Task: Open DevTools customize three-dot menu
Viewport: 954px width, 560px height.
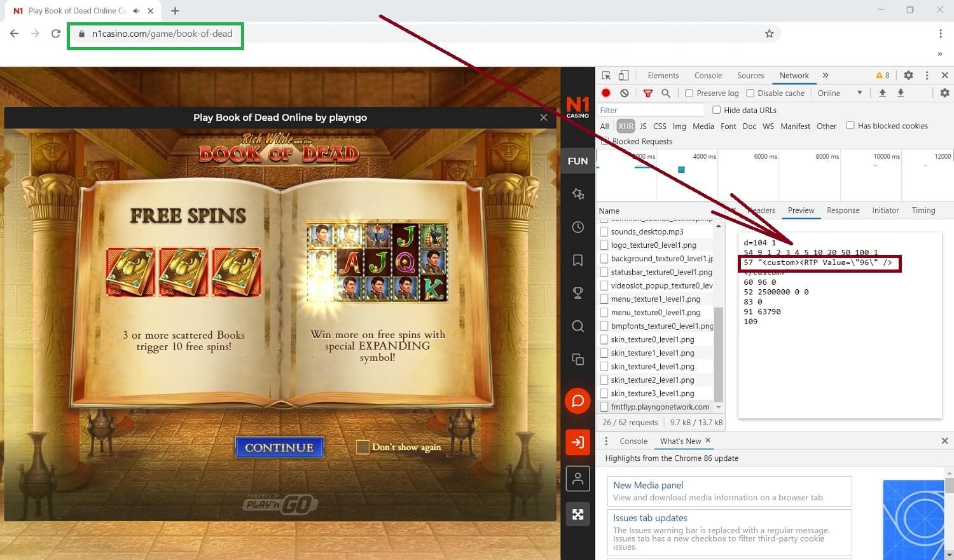Action: [927, 75]
